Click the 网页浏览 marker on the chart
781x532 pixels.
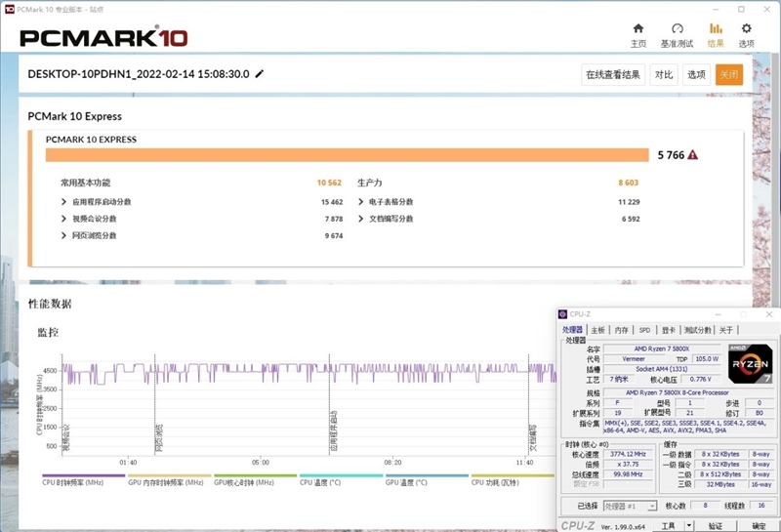point(159,438)
